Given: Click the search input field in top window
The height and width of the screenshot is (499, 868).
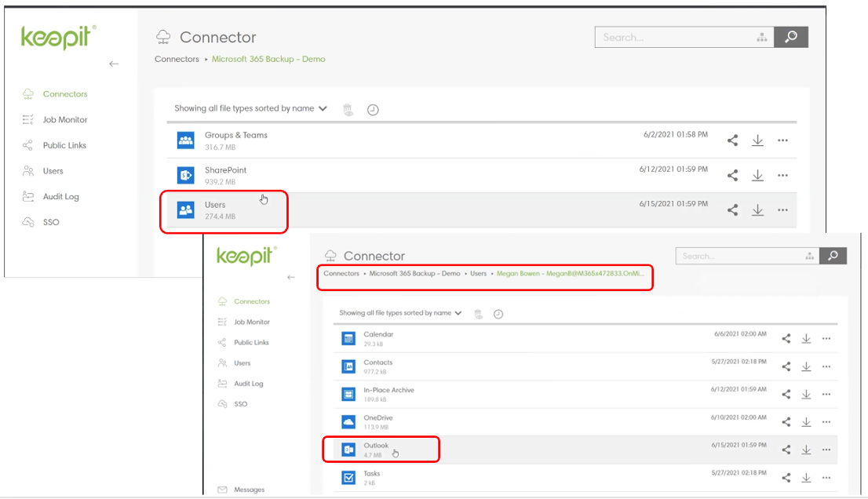Looking at the screenshot, I should [x=675, y=38].
